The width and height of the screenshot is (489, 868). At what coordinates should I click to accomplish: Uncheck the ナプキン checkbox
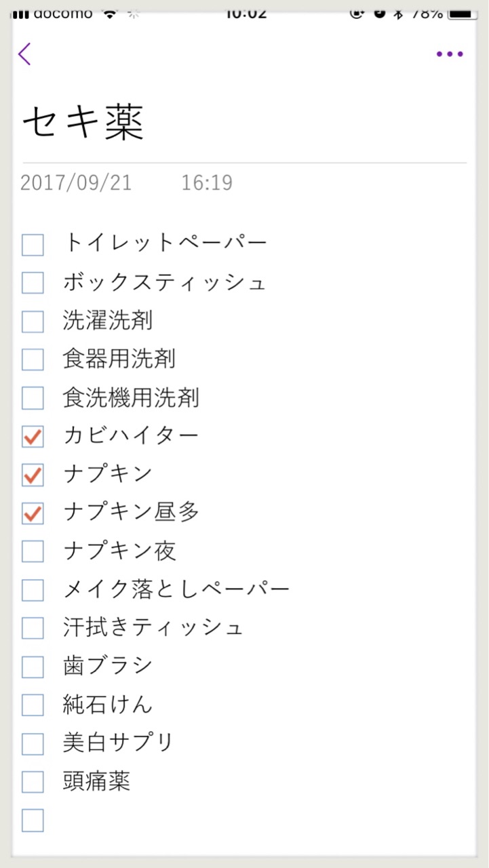(x=33, y=475)
